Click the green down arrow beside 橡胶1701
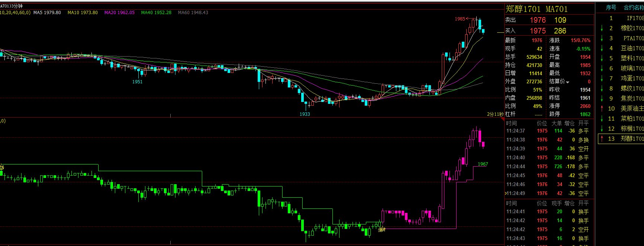This screenshot has height=246, width=644. [602, 28]
